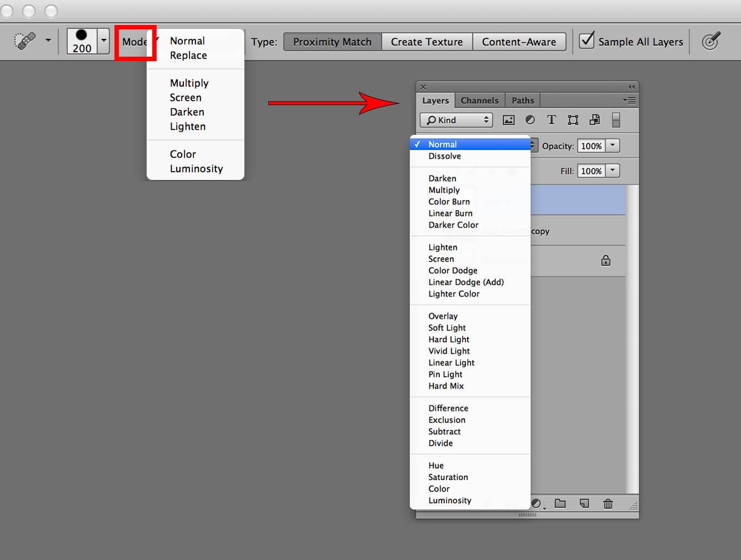The height and width of the screenshot is (560, 741).
Task: Open the tool preset picker arrow
Action: 48,41
